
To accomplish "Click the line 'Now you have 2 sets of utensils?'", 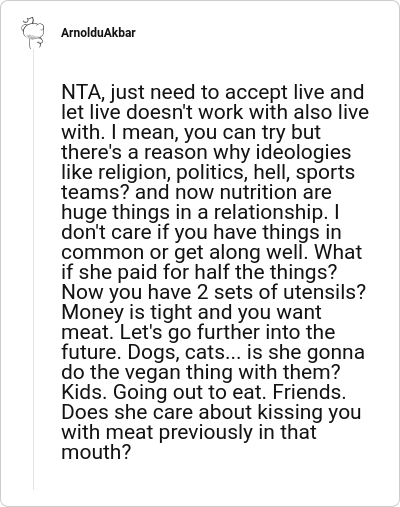I will coord(214,292).
